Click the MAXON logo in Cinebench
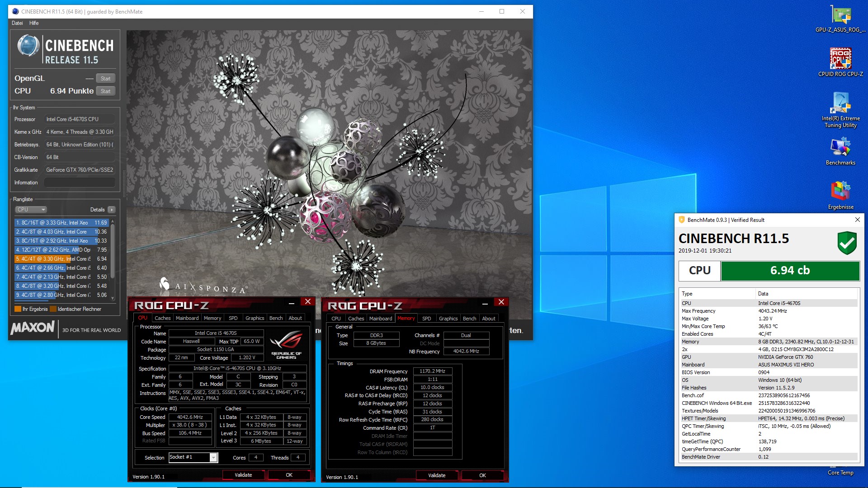Viewport: 868px width, 488px height. tap(33, 328)
